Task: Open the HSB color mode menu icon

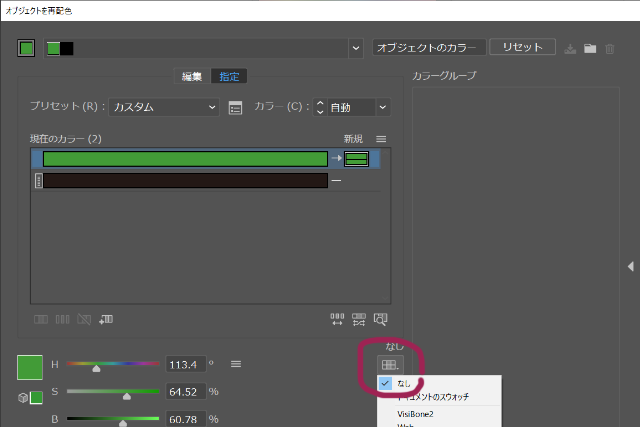Action: coord(236,364)
